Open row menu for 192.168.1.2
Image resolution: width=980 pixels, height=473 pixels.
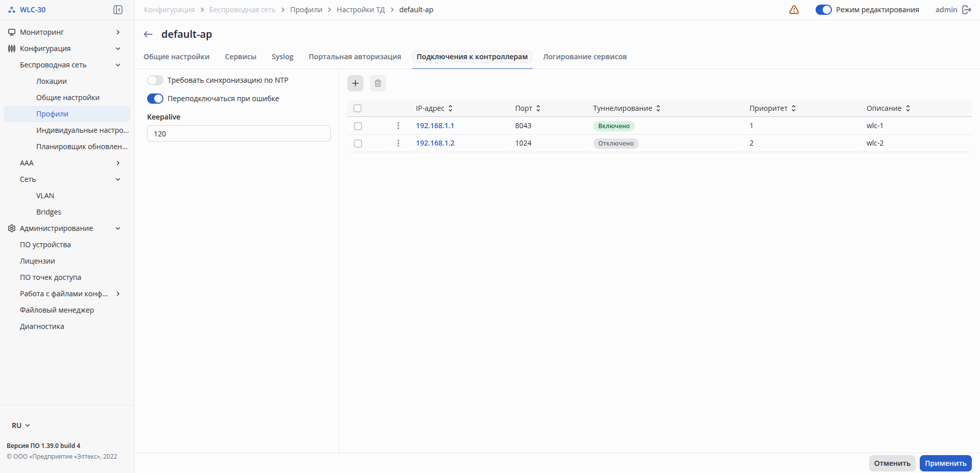click(398, 143)
